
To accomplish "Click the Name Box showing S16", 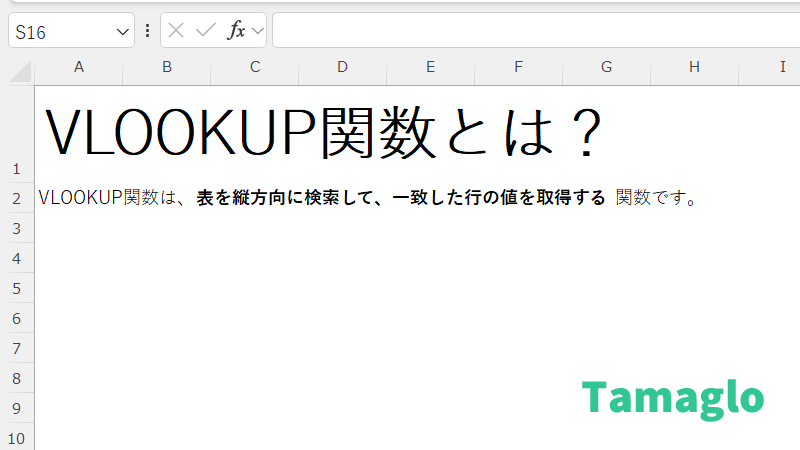I will [x=60, y=32].
